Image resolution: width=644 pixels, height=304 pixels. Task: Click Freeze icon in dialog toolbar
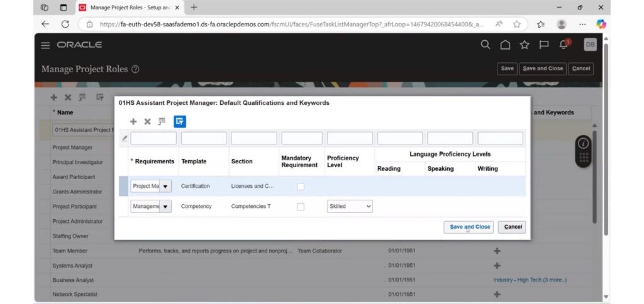click(x=162, y=121)
